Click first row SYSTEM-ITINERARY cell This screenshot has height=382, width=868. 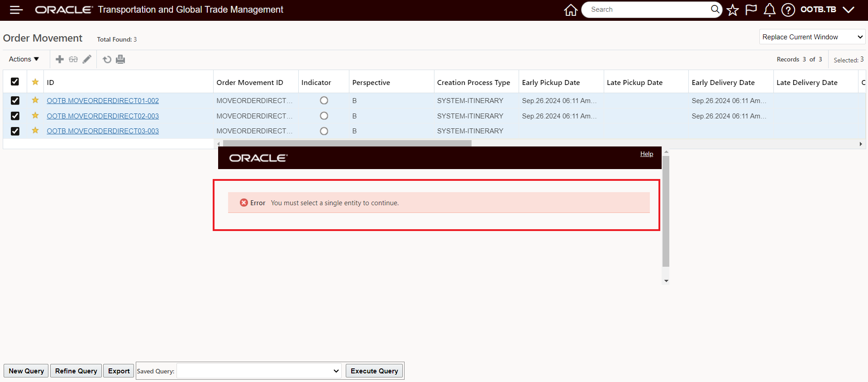click(x=470, y=100)
